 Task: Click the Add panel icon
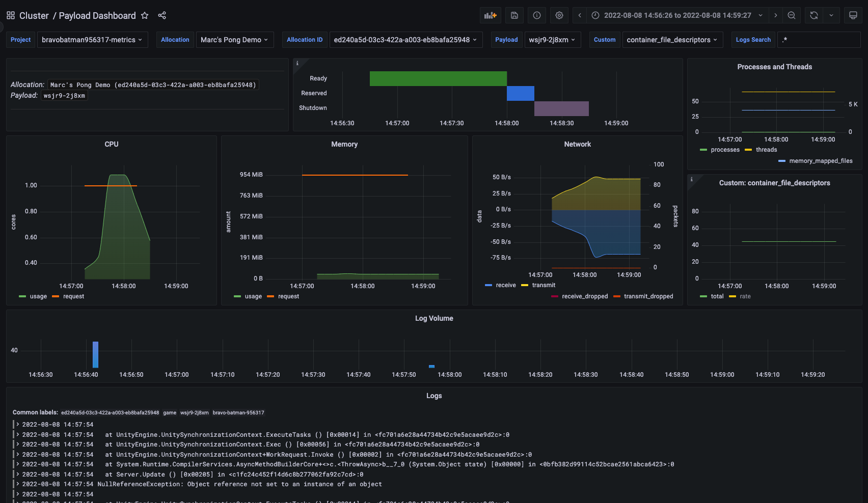[x=490, y=15]
